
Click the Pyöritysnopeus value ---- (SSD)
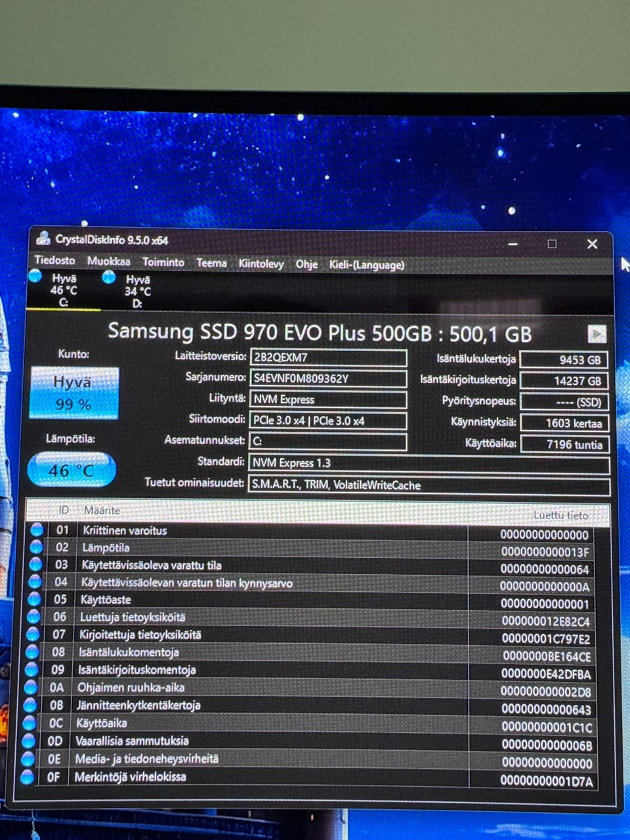point(564,402)
